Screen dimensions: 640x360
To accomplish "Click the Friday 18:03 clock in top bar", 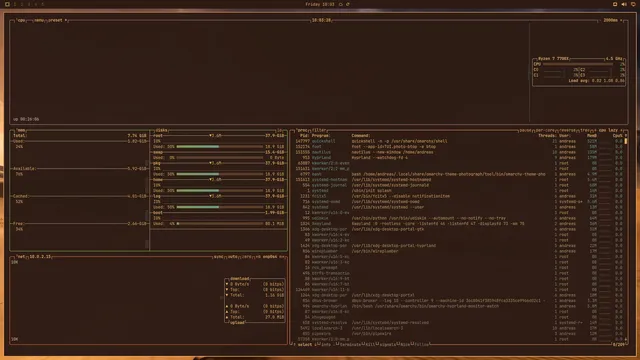I will coord(320,4).
